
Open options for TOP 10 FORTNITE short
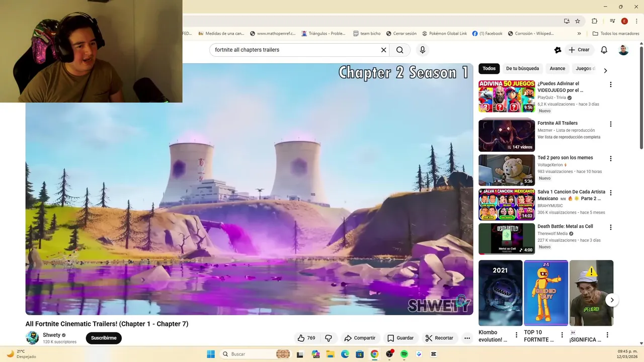pos(562,335)
